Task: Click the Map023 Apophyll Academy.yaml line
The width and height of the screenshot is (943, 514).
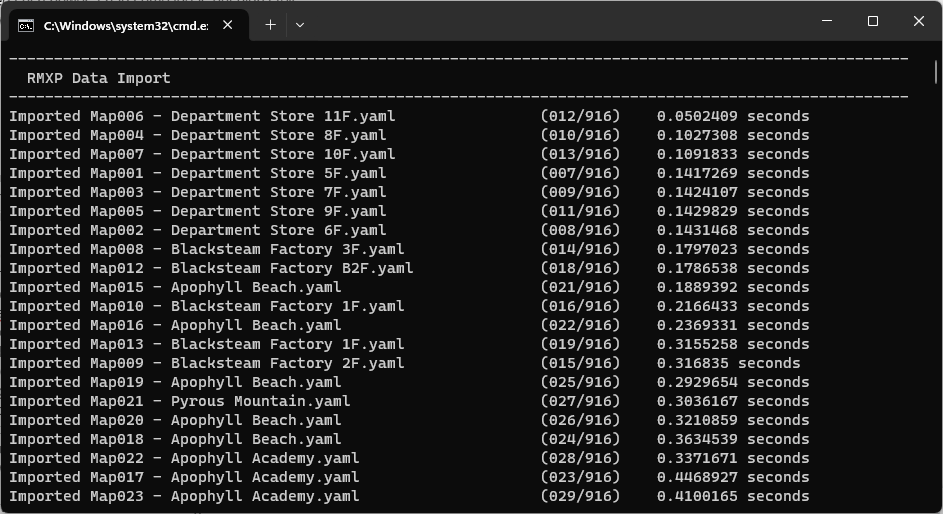Action: [x=184, y=496]
